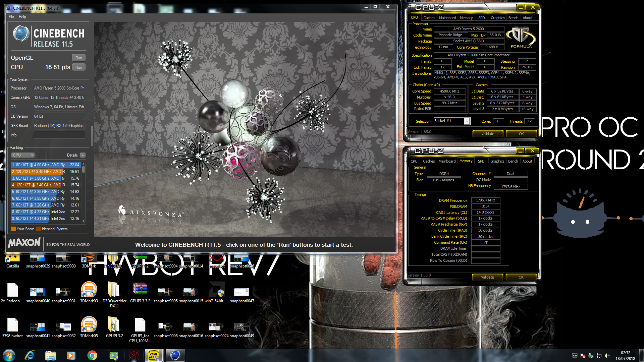Click the Identical System legend swatch
The image size is (644, 362).
coord(39,229)
